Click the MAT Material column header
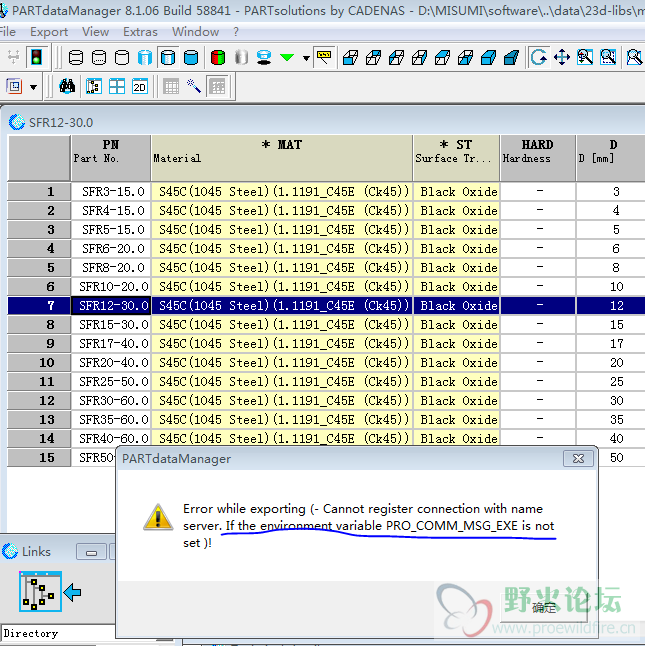This screenshot has width=645, height=646. point(282,158)
